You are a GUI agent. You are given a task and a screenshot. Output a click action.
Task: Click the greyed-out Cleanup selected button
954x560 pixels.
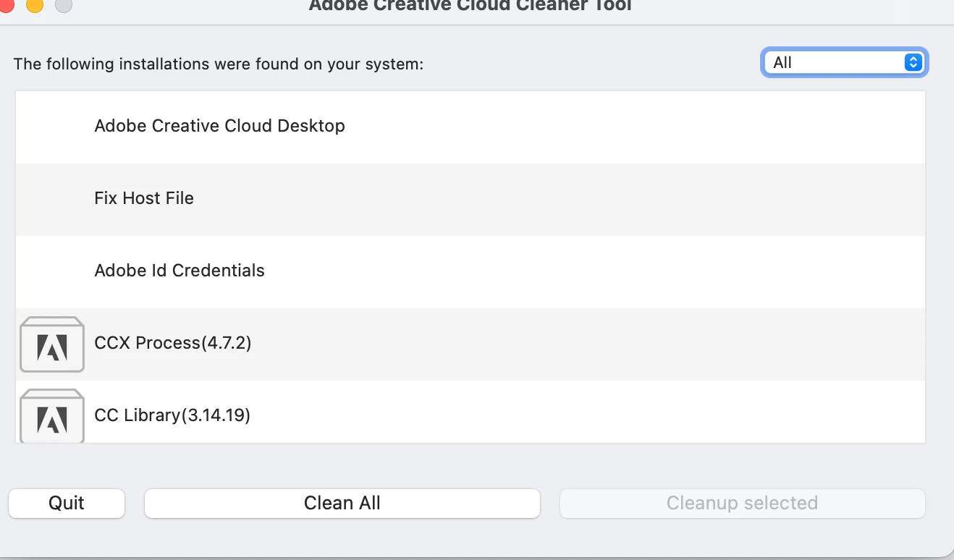pos(742,503)
